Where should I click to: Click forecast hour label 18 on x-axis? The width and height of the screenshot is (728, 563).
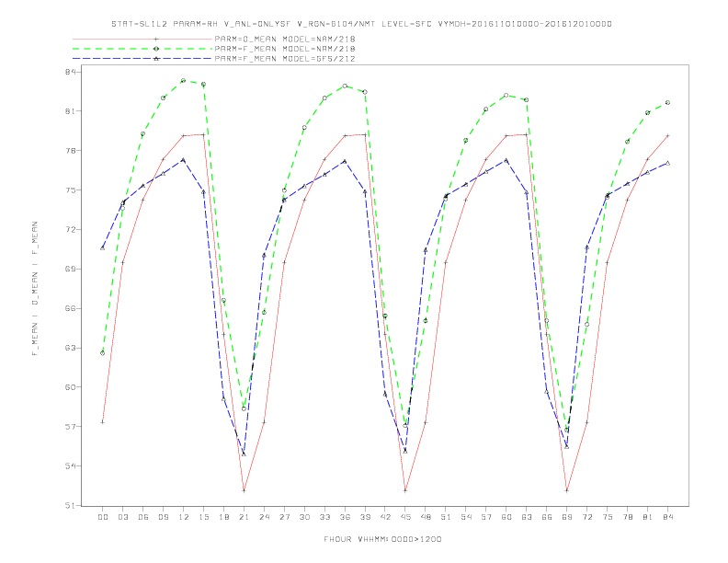[x=223, y=517]
